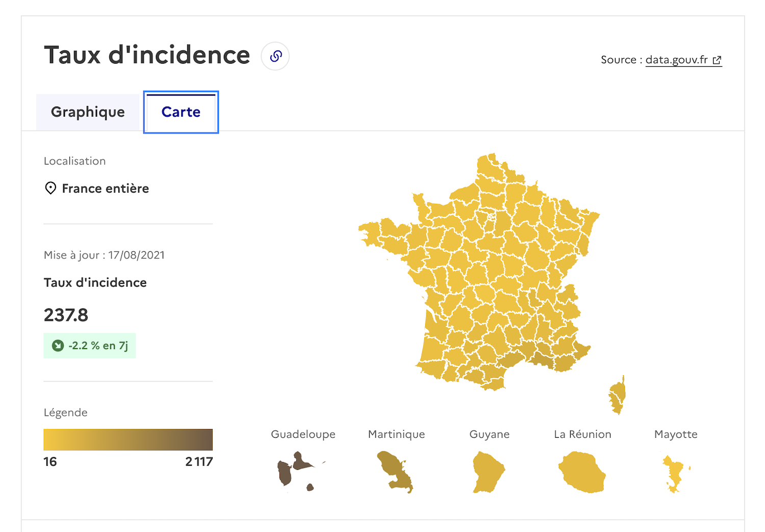The width and height of the screenshot is (765, 532).
Task: Click the darker Mediterranean coast department
Action: point(542,359)
